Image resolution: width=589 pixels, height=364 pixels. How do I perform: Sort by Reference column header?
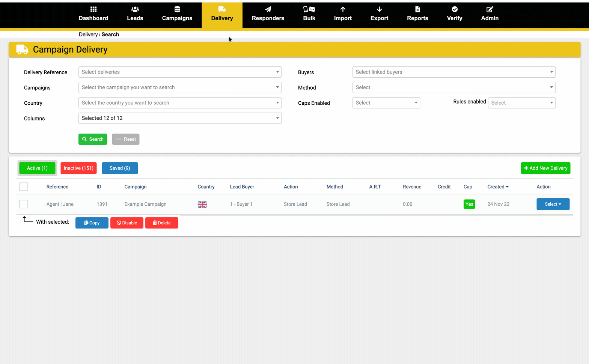(57, 187)
